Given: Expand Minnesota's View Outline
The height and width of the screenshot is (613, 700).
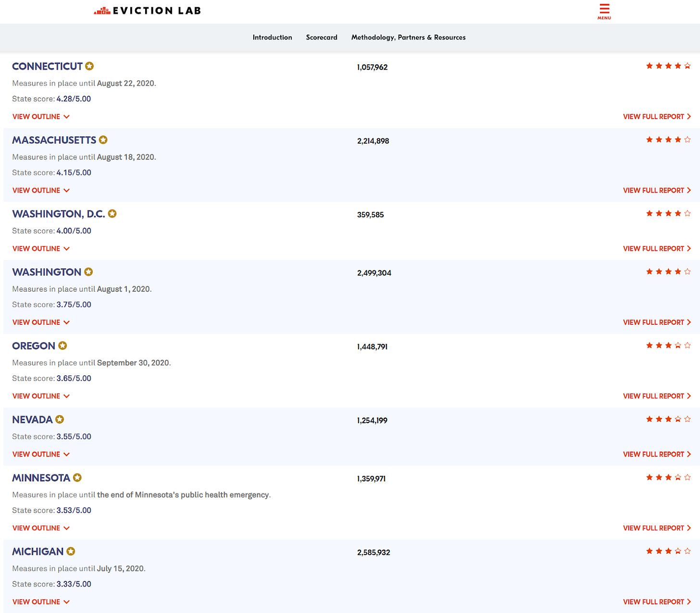Looking at the screenshot, I should tap(41, 528).
